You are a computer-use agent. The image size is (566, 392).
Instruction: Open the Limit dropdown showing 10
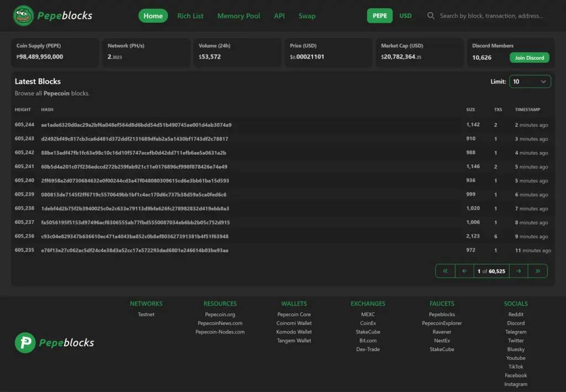(x=530, y=82)
